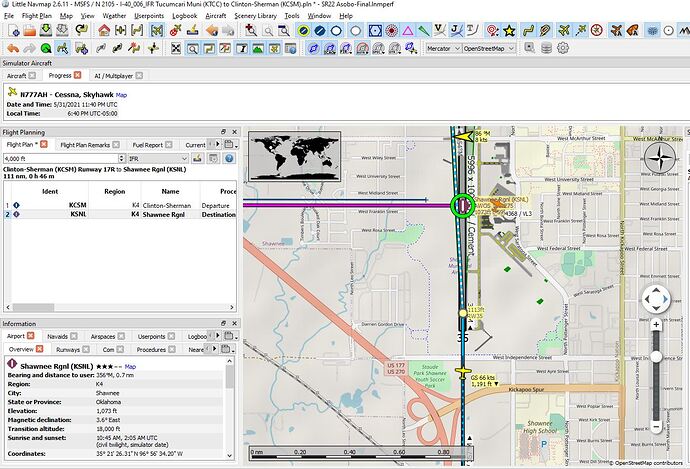
Task: Click the Go to Home house icon
Action: pos(104,30)
